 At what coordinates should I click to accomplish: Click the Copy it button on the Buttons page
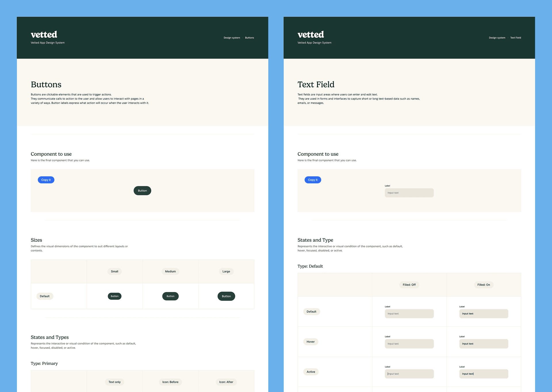click(46, 180)
